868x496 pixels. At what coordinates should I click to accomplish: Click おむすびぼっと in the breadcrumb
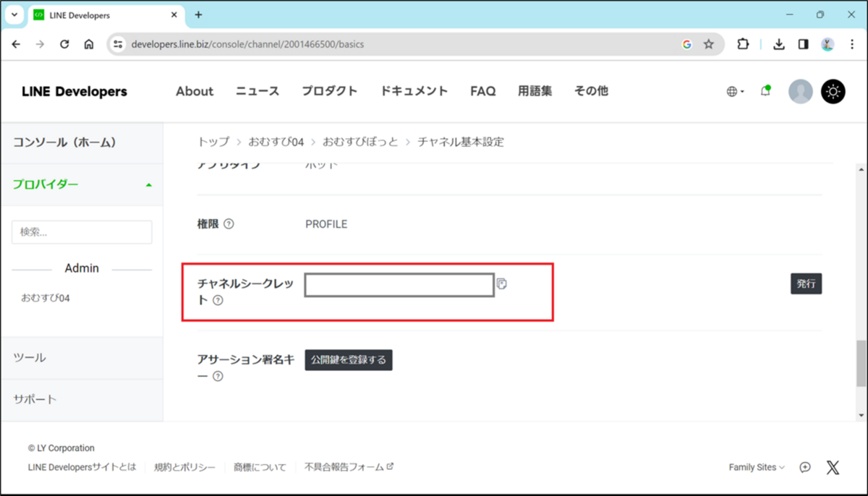[x=360, y=142]
